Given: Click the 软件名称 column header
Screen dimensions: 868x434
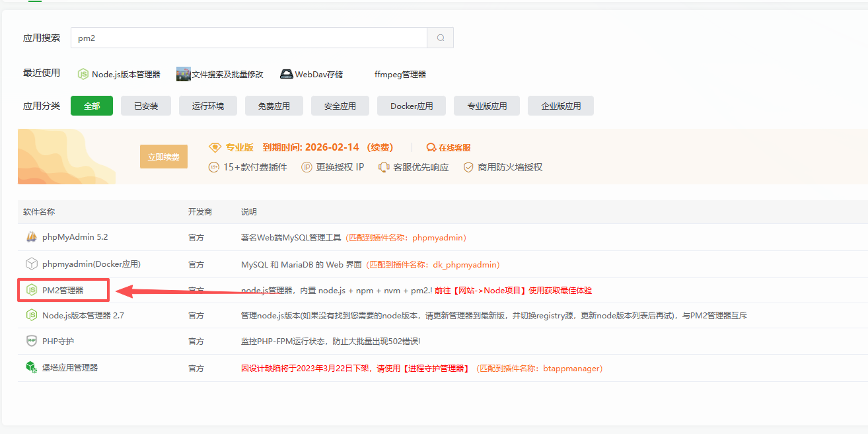Looking at the screenshot, I should [x=39, y=211].
